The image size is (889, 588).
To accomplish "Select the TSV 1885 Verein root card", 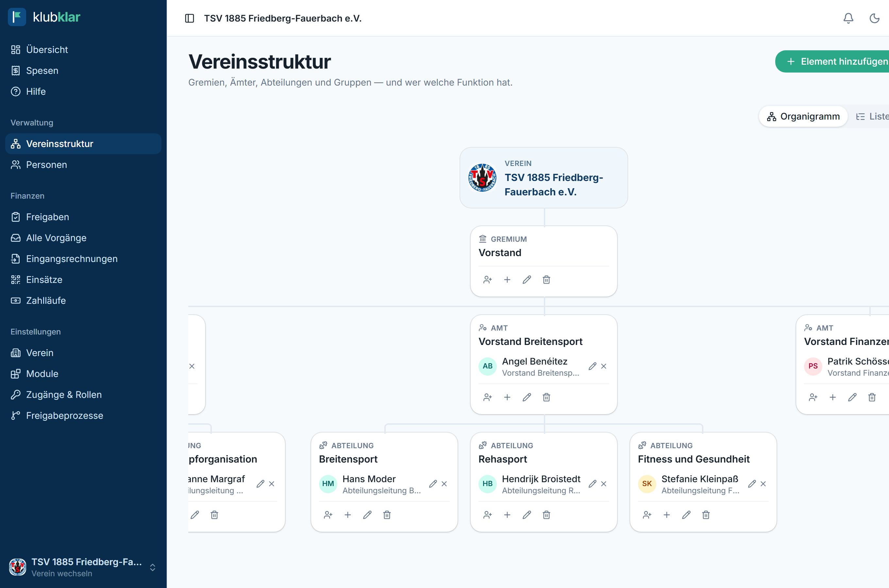I will 544,178.
